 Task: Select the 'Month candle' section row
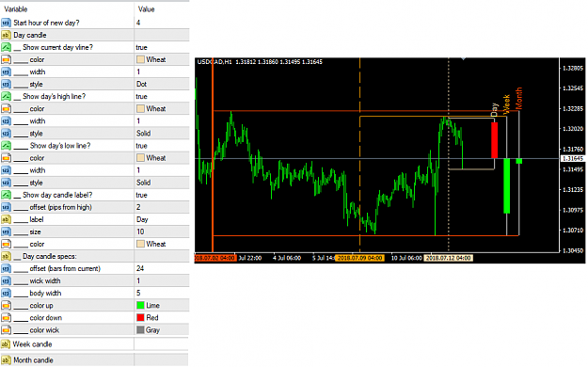point(94,360)
